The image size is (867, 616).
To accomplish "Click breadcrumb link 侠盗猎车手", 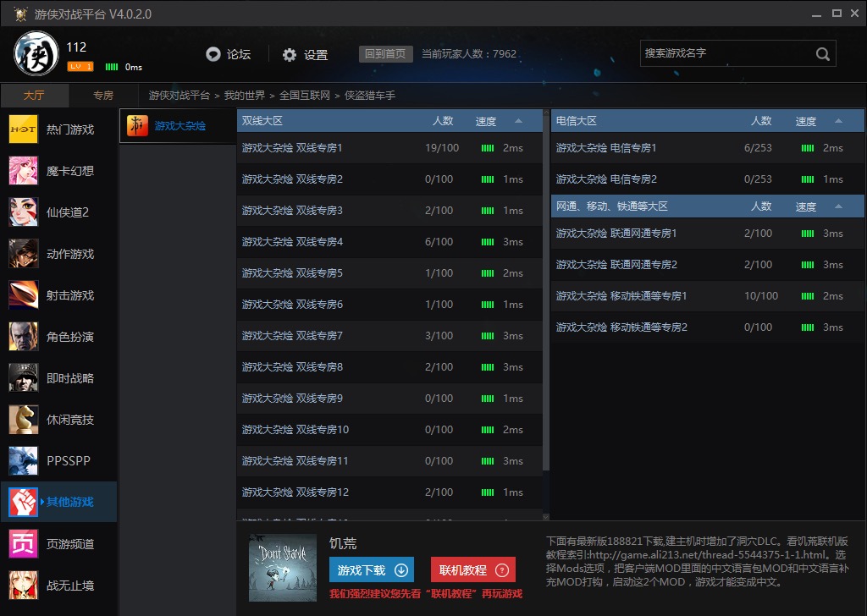I will [x=370, y=95].
